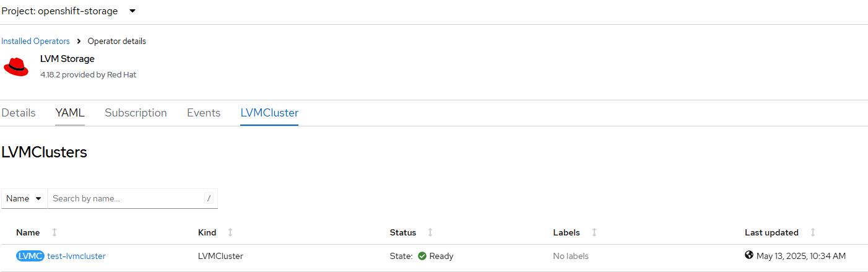Sort by Kind column arrows icon

coord(230,232)
